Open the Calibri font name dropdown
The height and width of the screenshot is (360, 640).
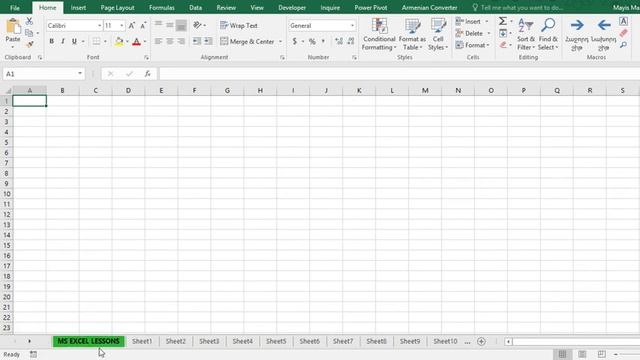pos(99,25)
